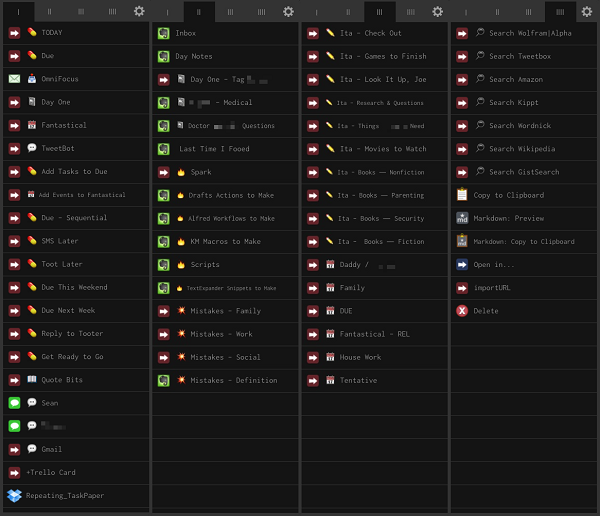
Task: Click the Evernote elephant icon on the Inbox row
Action: (x=164, y=33)
